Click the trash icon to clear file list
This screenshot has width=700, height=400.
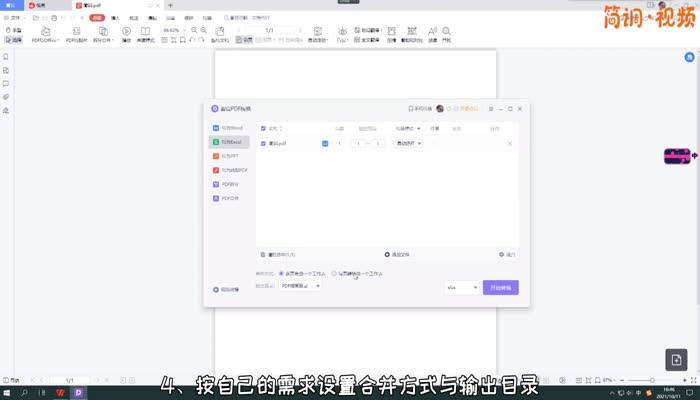(x=263, y=255)
